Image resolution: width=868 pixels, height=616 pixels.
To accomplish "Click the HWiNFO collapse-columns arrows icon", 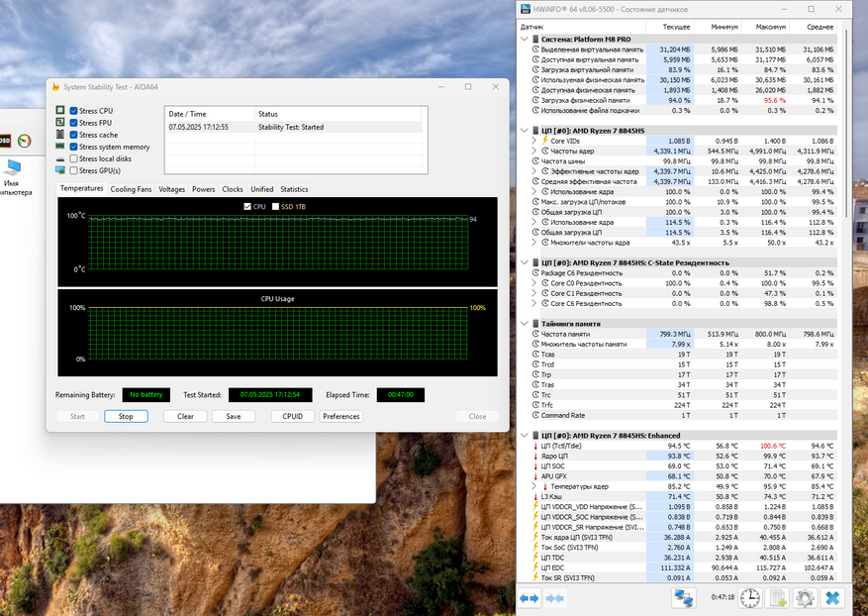I will pyautogui.click(x=554, y=598).
